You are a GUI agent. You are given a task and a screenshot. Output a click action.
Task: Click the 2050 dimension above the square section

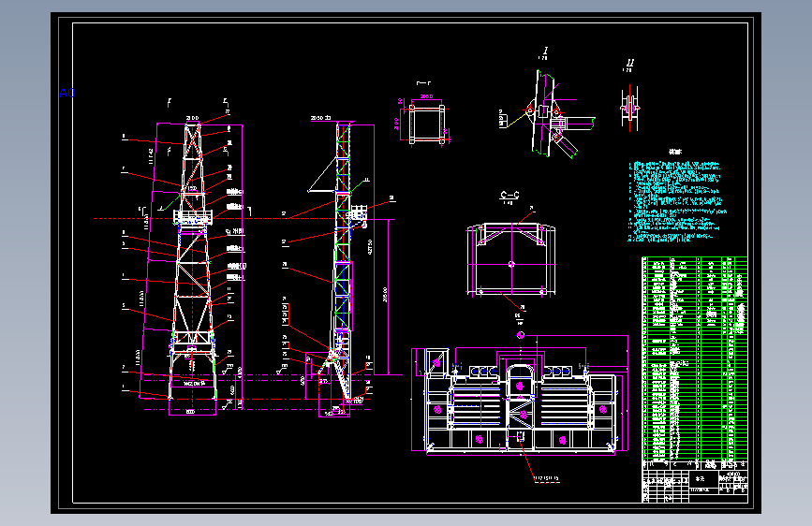coord(426,96)
